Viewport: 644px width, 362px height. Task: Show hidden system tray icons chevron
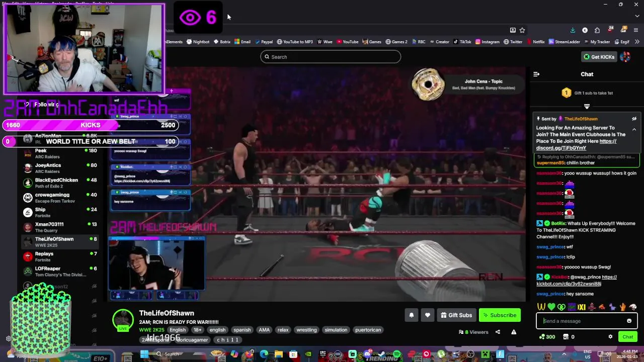pyautogui.click(x=563, y=354)
